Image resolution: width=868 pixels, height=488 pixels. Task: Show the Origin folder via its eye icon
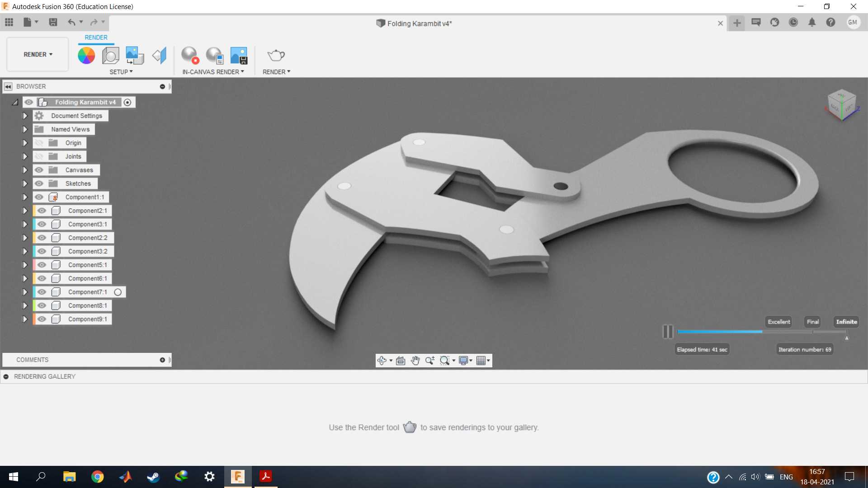tap(39, 143)
